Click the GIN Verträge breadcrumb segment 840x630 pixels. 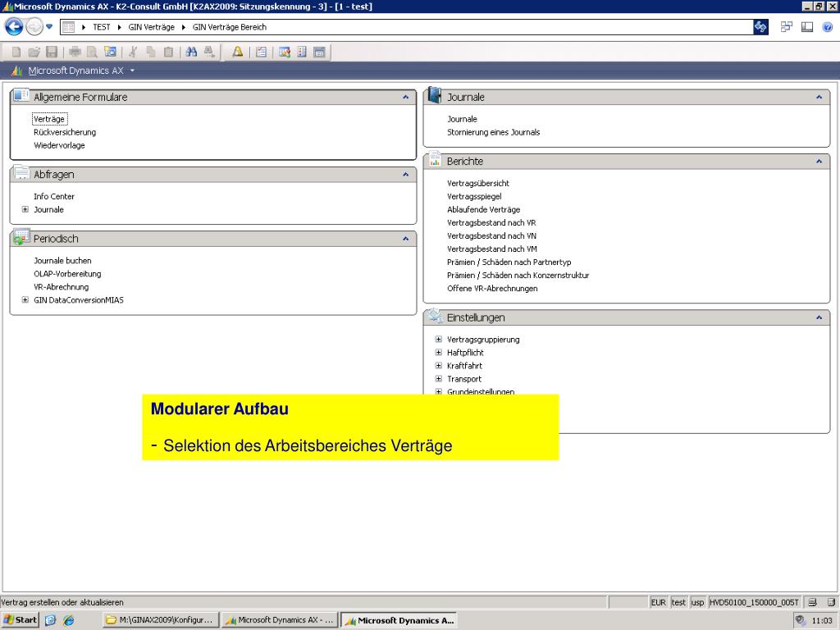[151, 27]
